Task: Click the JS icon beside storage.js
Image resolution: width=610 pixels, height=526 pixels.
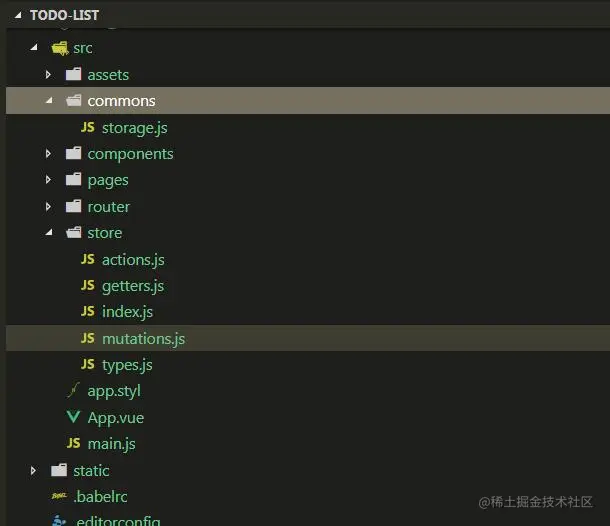Action: [x=87, y=128]
